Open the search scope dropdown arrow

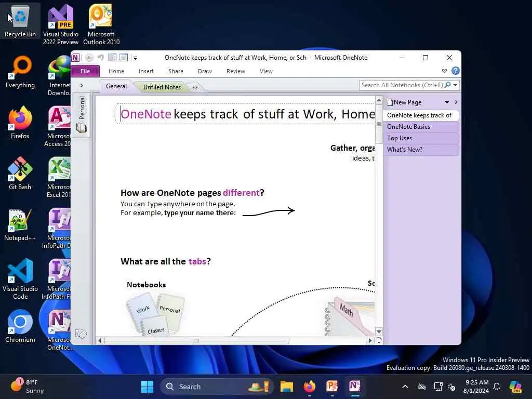click(456, 85)
